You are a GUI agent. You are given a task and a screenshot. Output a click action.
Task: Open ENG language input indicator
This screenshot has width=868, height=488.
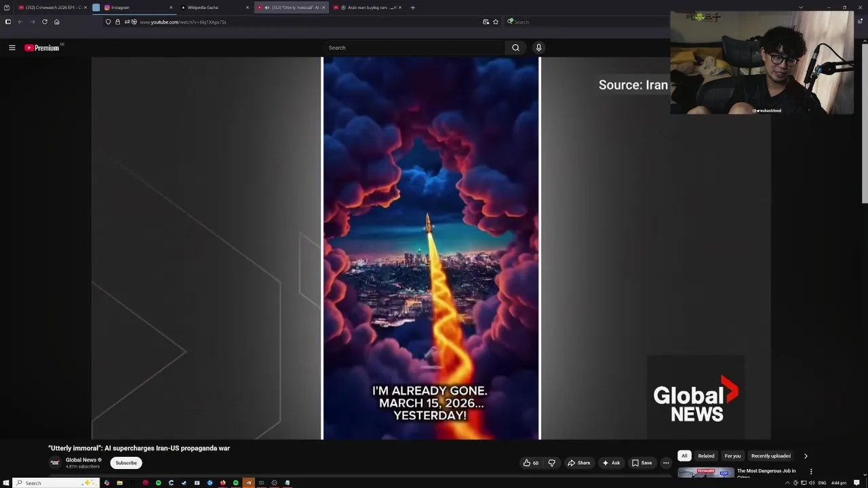point(822,483)
